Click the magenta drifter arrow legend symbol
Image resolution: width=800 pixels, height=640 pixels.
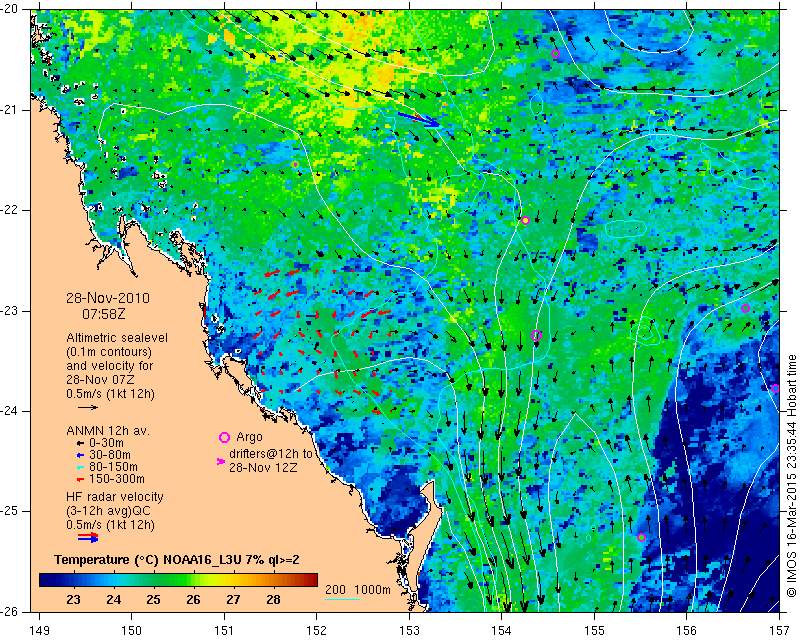[221, 461]
